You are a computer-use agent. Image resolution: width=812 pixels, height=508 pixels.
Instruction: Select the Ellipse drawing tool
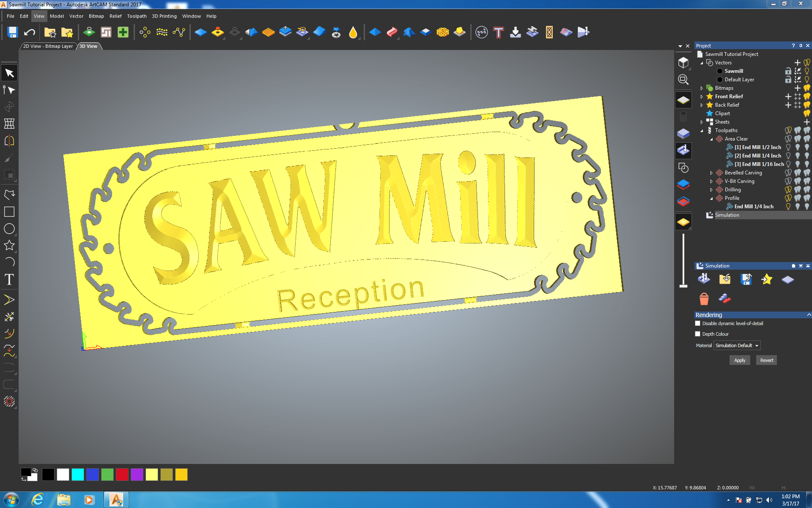(9, 229)
